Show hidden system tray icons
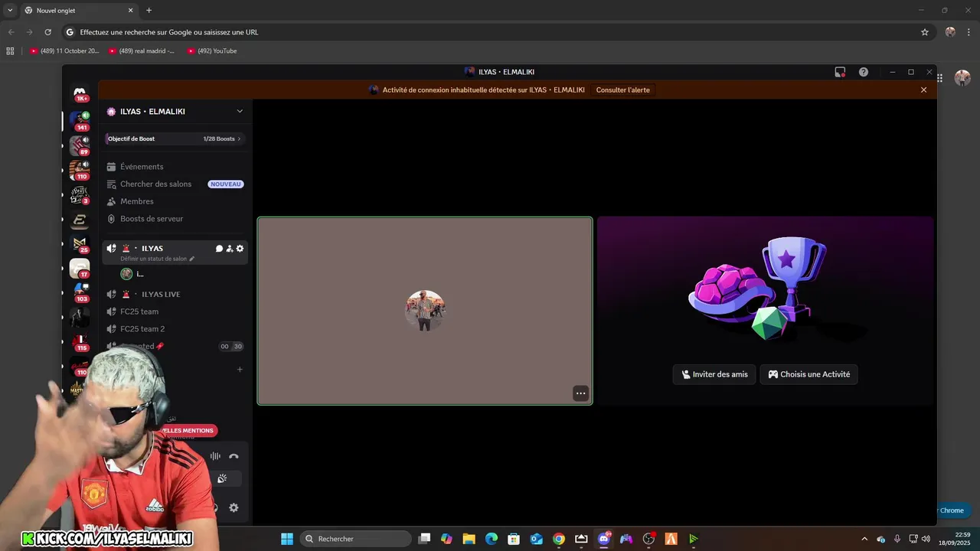 864,539
